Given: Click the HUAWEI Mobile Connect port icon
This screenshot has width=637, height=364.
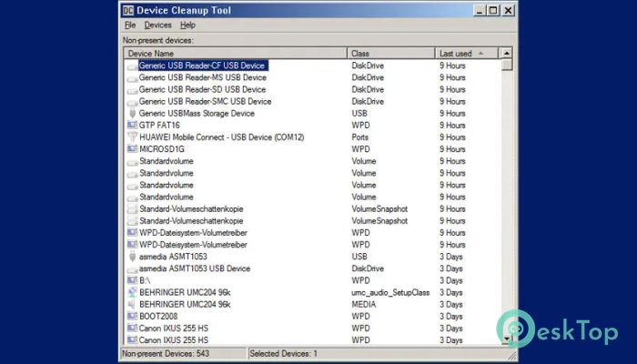Looking at the screenshot, I should [x=133, y=137].
